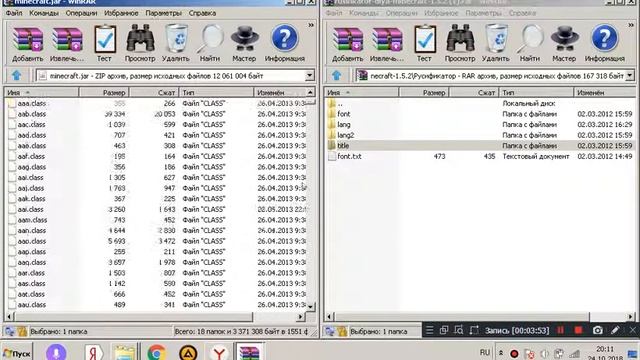Click Извлечь icon in minecraft.jar window
The height and width of the screenshot is (360, 640).
click(67, 43)
